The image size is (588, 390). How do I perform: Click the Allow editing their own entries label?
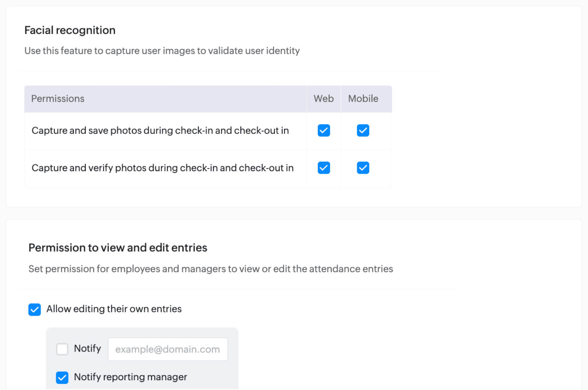point(114,309)
